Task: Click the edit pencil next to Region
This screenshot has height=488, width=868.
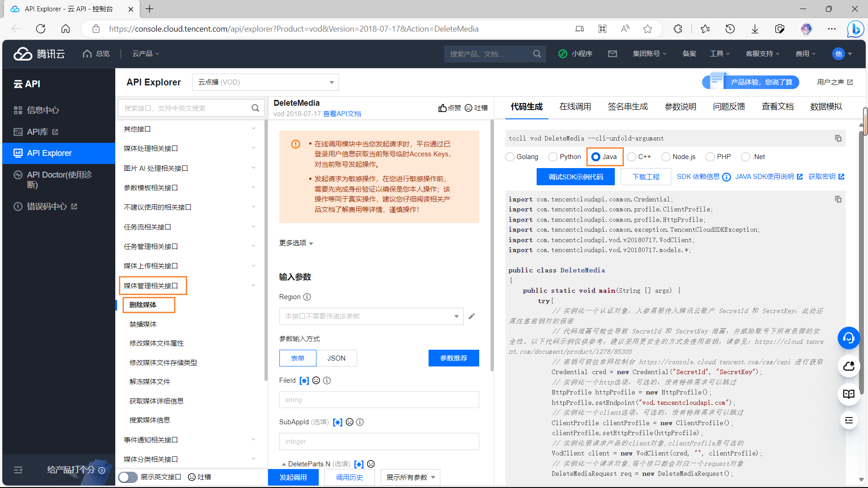Action: (472, 316)
